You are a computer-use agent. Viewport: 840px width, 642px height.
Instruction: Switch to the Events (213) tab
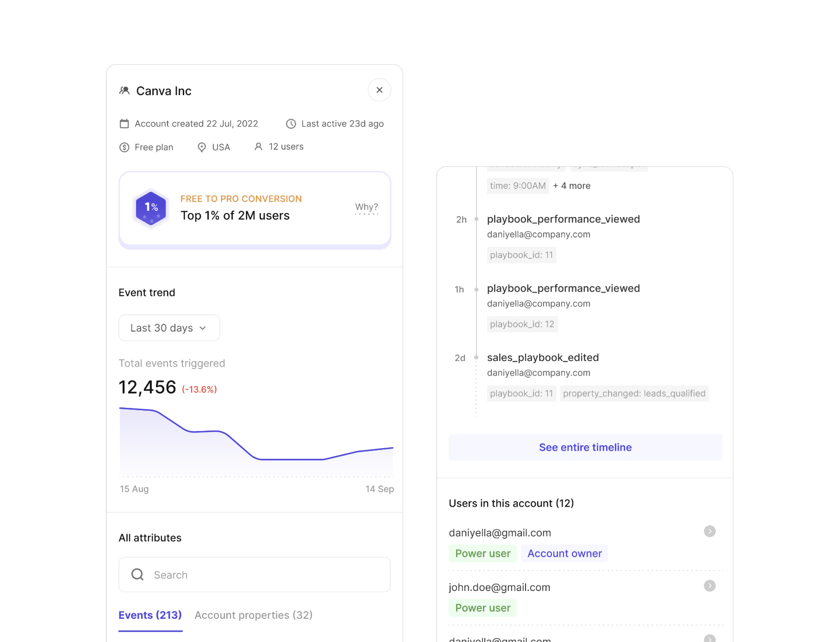[x=150, y=615]
